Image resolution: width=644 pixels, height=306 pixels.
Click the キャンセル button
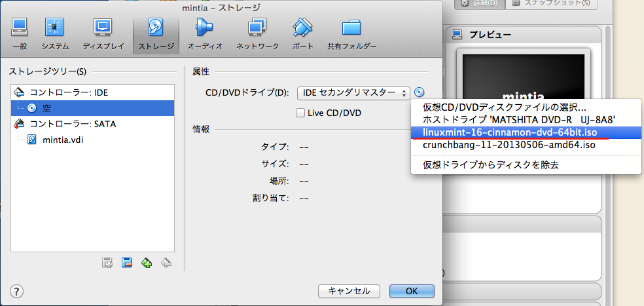(x=349, y=290)
